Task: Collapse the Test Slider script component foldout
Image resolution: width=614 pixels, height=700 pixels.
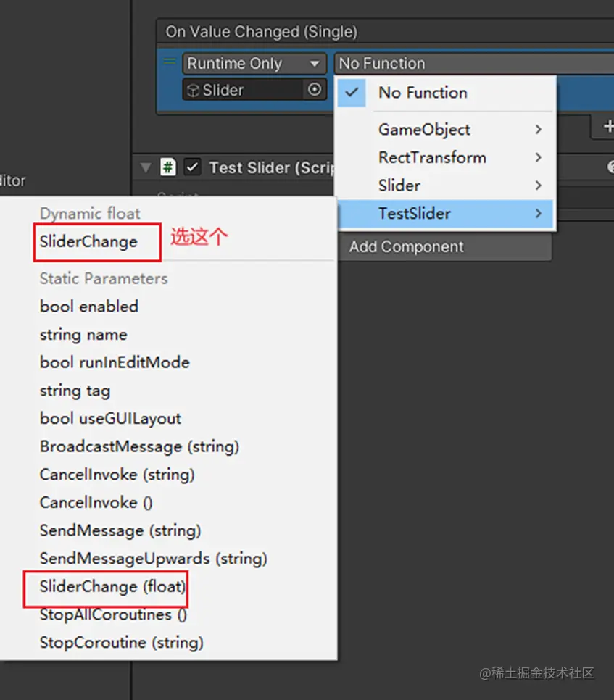Action: [x=146, y=168]
